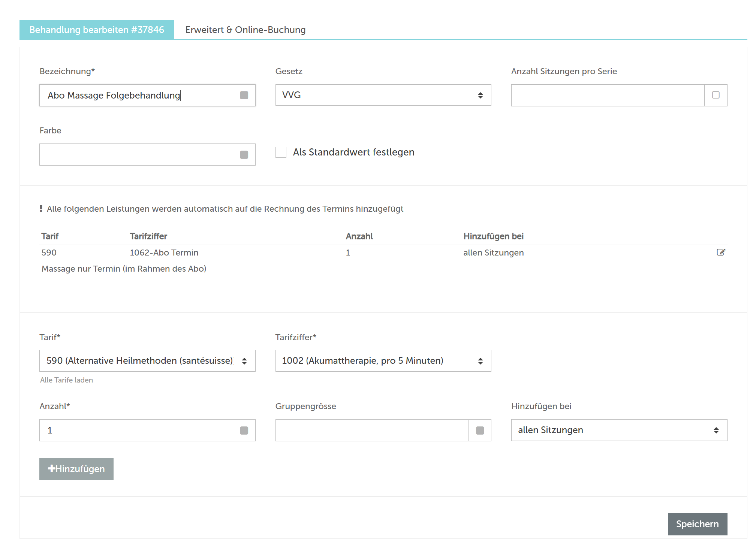Open the Gesetz dropdown showing VVG
756x556 pixels.
point(383,95)
